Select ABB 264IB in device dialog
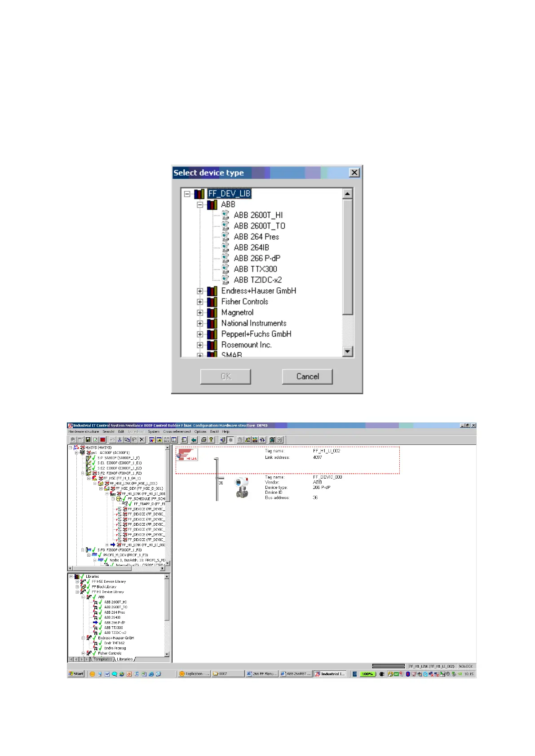This screenshot has width=535, height=756. click(251, 247)
